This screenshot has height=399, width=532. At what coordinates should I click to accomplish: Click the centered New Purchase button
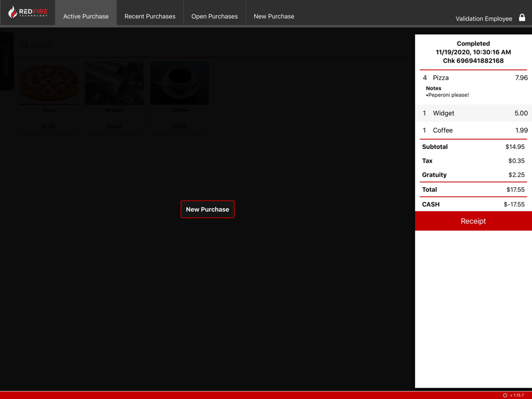(207, 209)
